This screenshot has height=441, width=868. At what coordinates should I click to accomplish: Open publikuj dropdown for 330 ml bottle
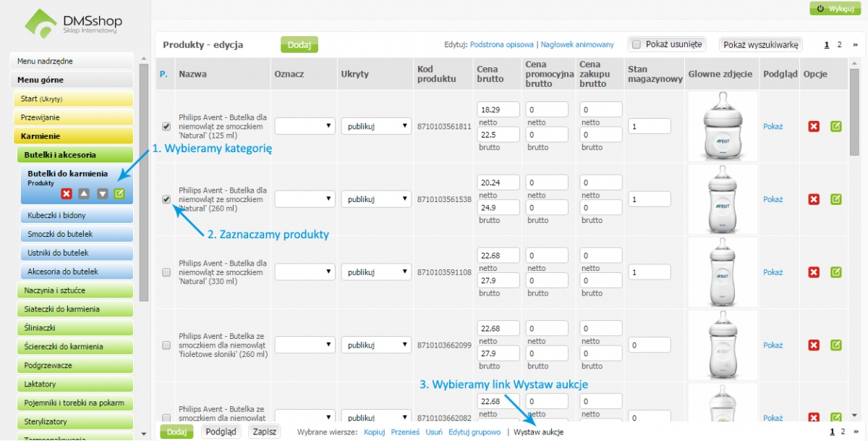(376, 272)
